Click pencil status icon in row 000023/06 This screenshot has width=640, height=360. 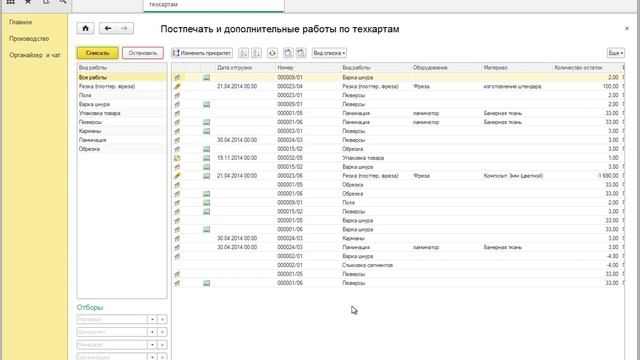point(177,176)
